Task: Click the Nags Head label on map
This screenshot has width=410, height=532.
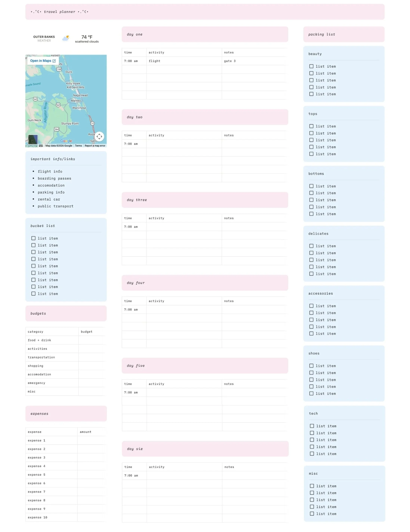Action: click(x=80, y=95)
